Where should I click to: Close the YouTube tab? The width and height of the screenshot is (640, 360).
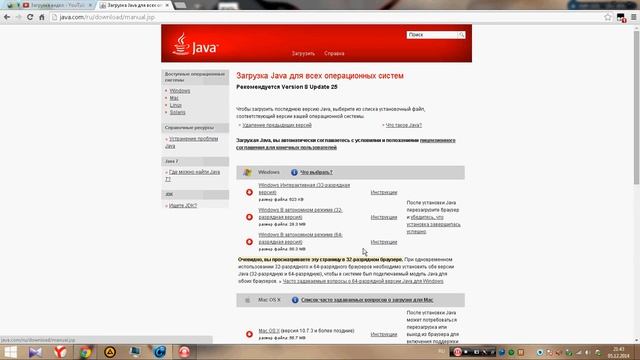coord(90,5)
